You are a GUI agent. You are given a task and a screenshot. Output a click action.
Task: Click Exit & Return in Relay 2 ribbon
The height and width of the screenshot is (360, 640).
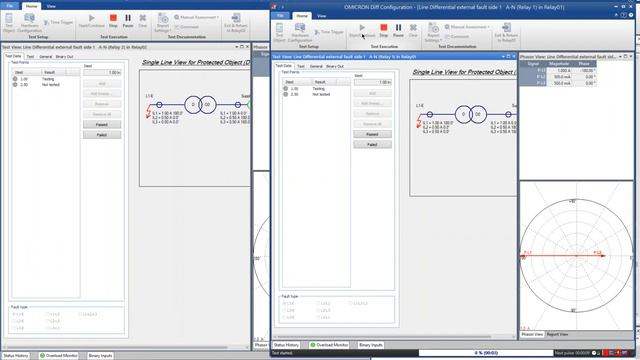[236, 23]
